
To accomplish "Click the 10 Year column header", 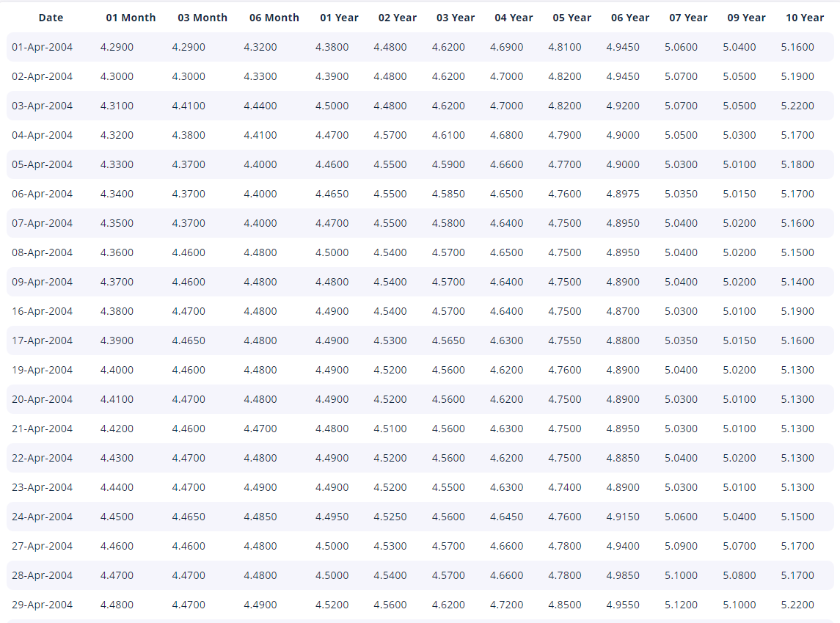I will pyautogui.click(x=805, y=18).
